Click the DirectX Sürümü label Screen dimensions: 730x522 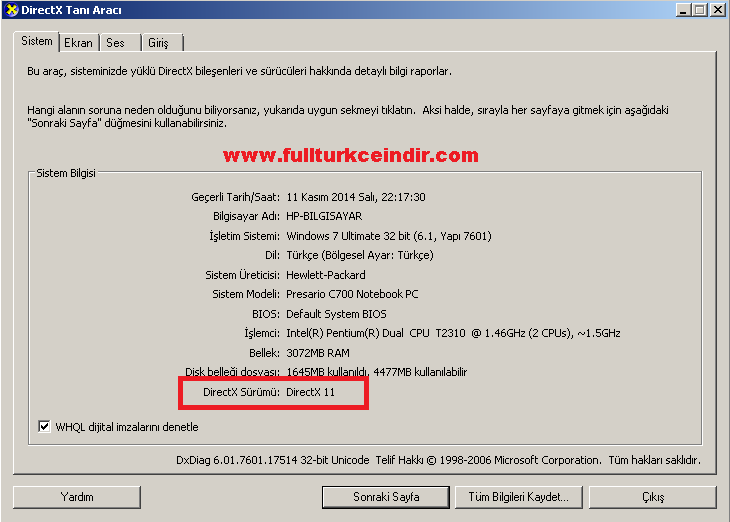241,392
